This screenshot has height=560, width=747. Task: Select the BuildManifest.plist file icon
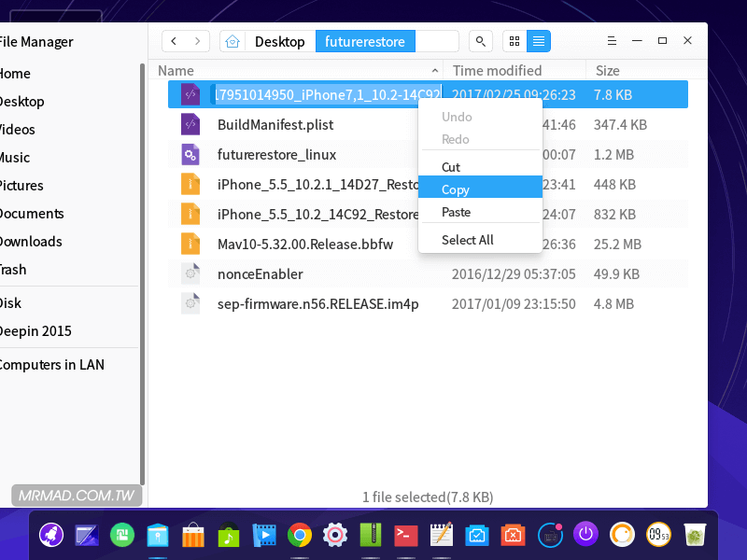coord(190,125)
